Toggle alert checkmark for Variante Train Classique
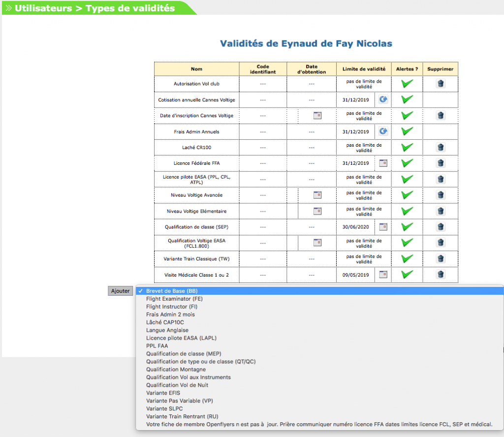The width and height of the screenshot is (504, 437). [x=407, y=258]
